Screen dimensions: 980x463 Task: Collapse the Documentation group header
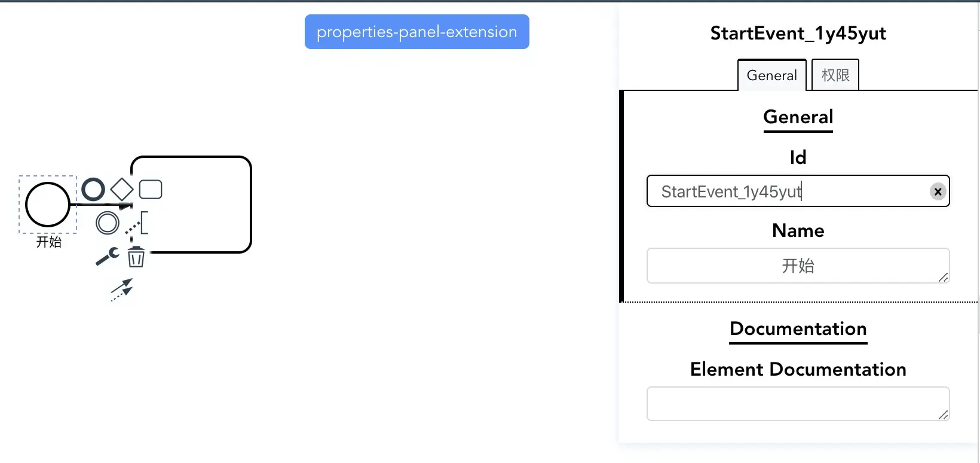(798, 329)
